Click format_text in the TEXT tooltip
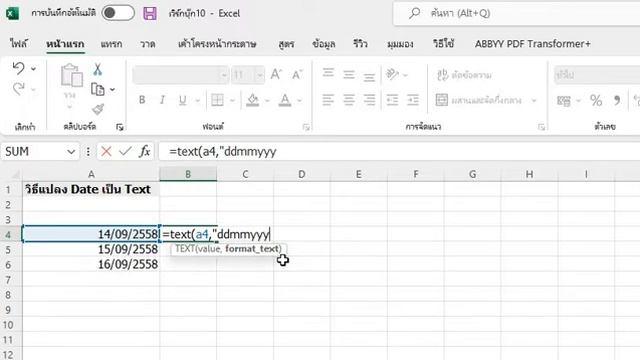This screenshot has height=360, width=640. 253,249
